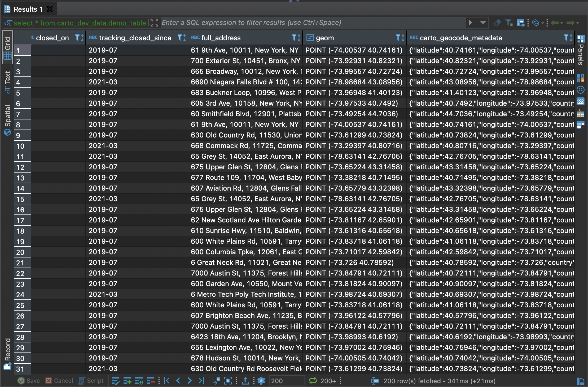Click the Script button
The width and height of the screenshot is (588, 387).
point(91,381)
